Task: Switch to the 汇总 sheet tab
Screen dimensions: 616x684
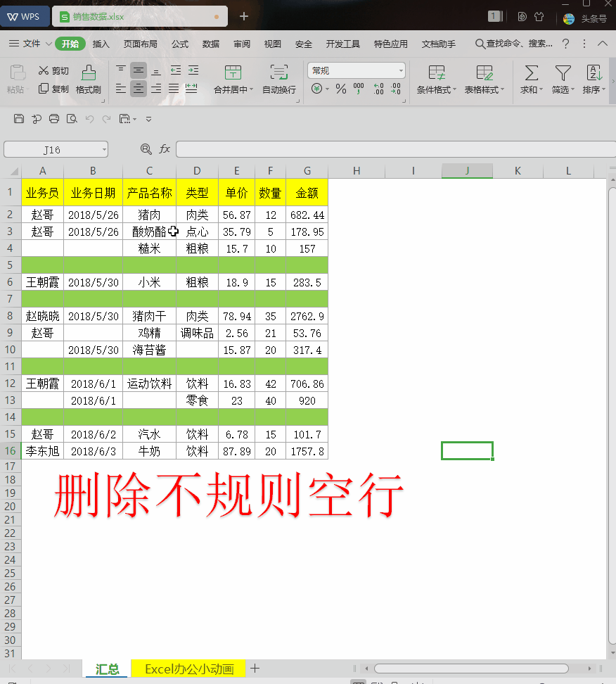Action: coord(105,669)
